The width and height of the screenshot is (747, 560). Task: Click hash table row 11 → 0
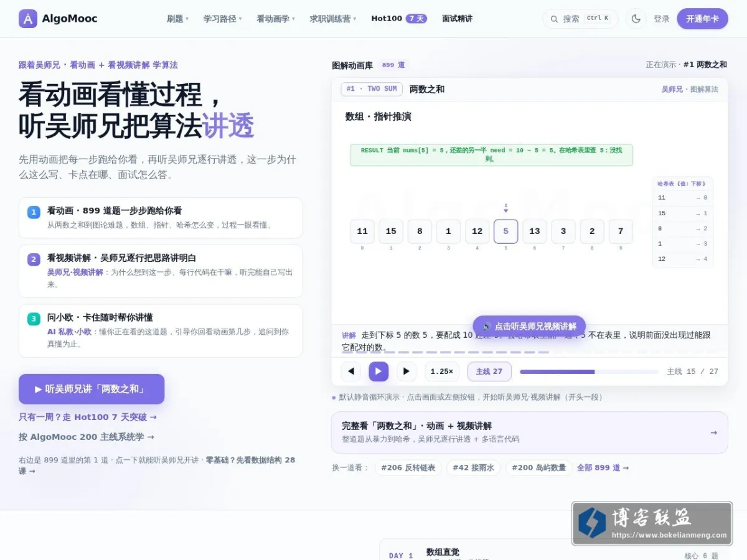click(x=682, y=198)
